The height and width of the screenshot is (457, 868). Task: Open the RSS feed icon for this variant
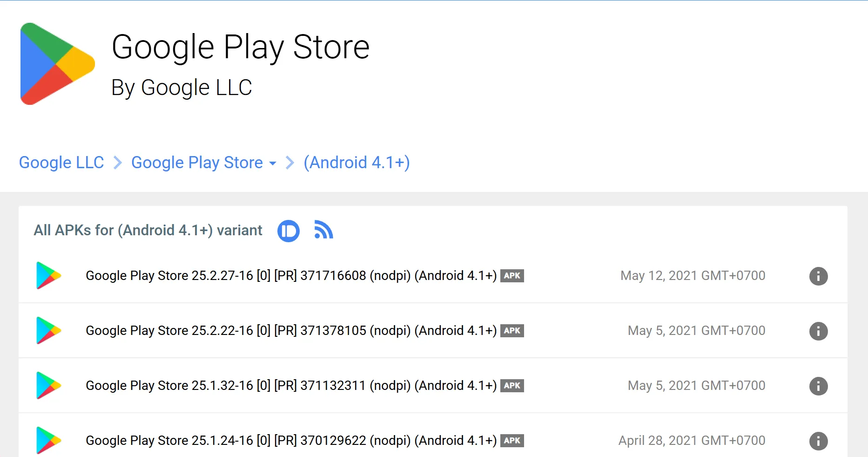324,230
